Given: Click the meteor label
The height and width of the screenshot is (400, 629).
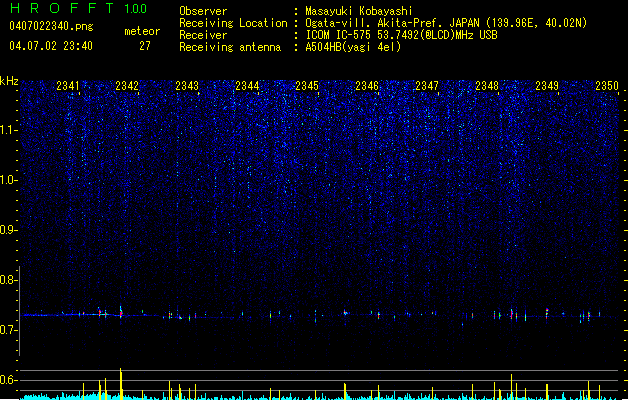Looking at the screenshot, I should click(142, 31).
